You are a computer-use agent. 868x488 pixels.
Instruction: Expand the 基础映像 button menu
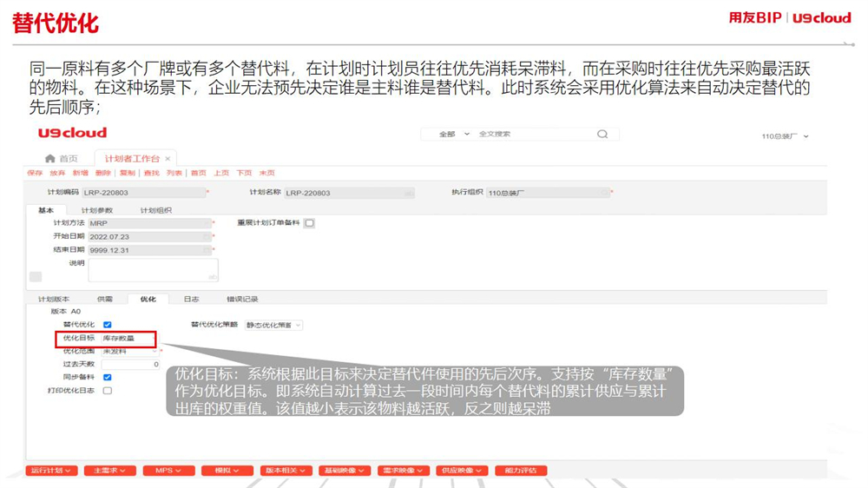point(345,471)
